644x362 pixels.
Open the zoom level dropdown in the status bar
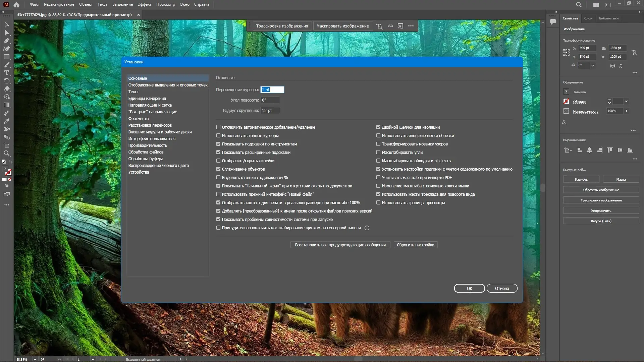point(35,359)
